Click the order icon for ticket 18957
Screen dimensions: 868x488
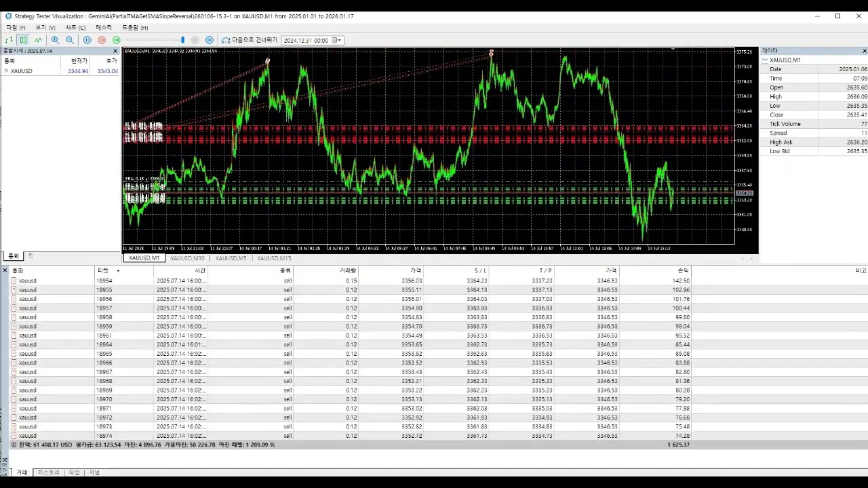click(x=14, y=308)
